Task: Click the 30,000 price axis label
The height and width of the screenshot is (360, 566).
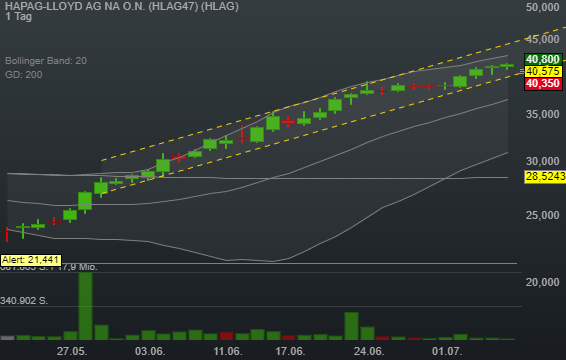Action: 542,161
